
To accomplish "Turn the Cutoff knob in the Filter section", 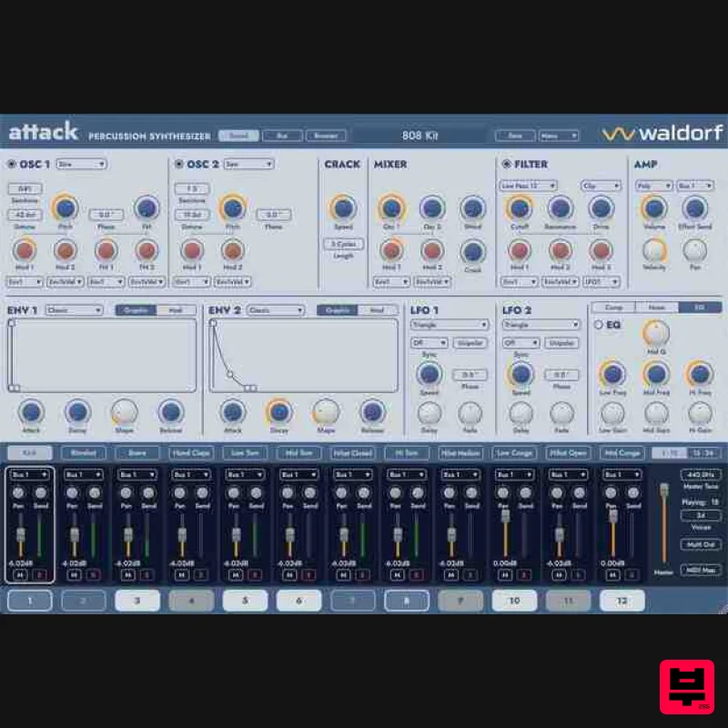I will click(519, 207).
